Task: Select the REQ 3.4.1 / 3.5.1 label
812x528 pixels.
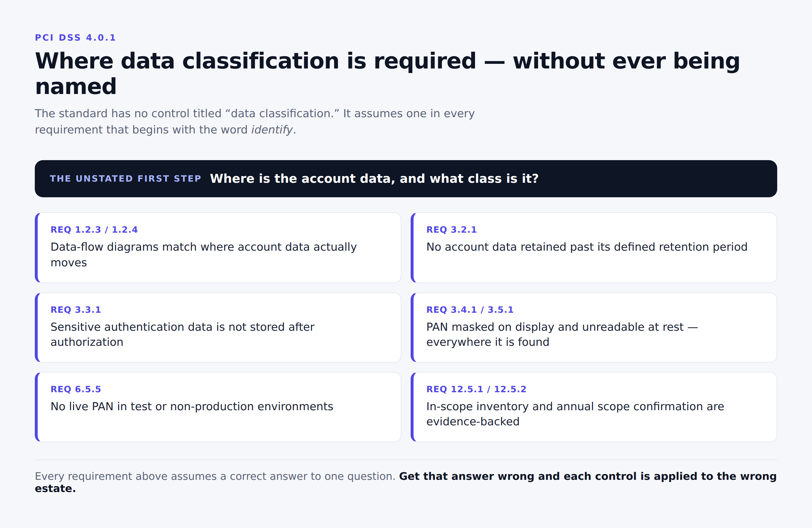Action: (x=470, y=310)
